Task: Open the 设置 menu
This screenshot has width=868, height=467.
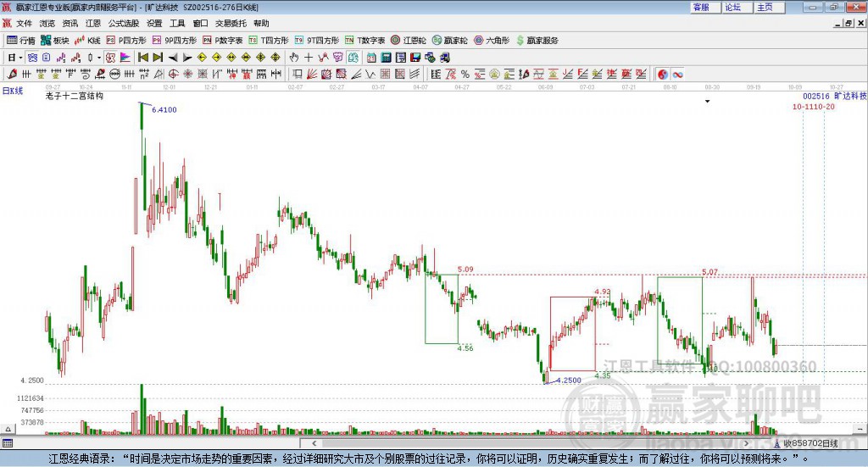Action: pyautogui.click(x=154, y=23)
